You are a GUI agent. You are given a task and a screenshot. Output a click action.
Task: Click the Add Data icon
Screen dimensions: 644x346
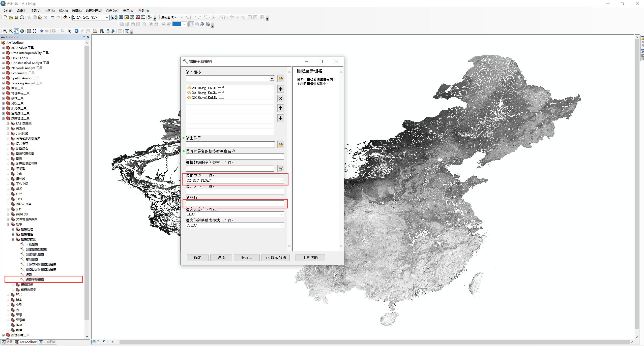click(65, 17)
